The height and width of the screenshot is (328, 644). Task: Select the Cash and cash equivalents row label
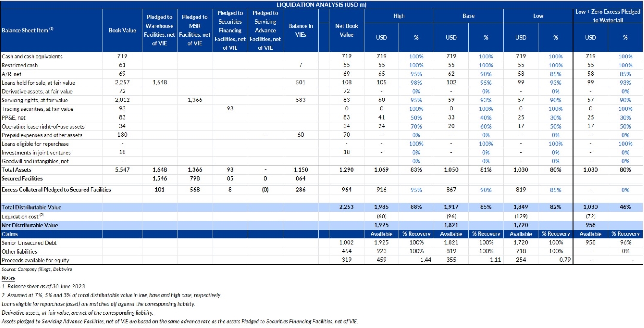[32, 57]
